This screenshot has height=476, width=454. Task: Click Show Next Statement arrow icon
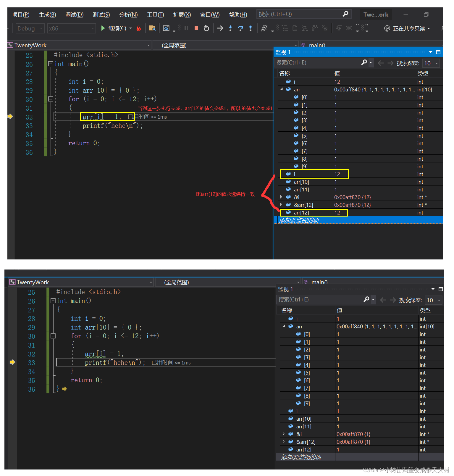click(220, 28)
